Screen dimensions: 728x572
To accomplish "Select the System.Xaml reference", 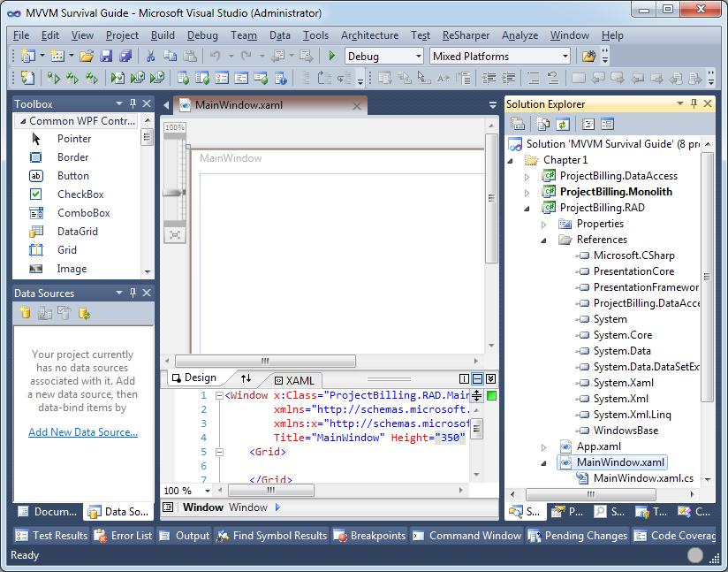I will point(623,383).
